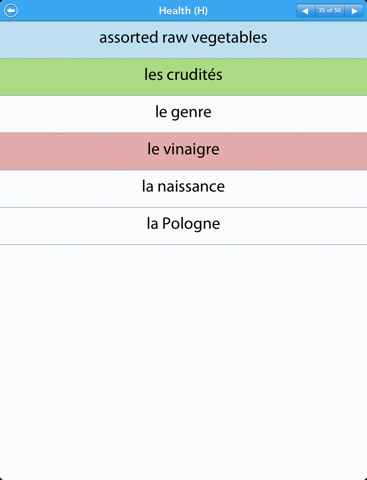Choose the answer le vinaigre
The width and height of the screenshot is (367, 480).
pyautogui.click(x=183, y=149)
